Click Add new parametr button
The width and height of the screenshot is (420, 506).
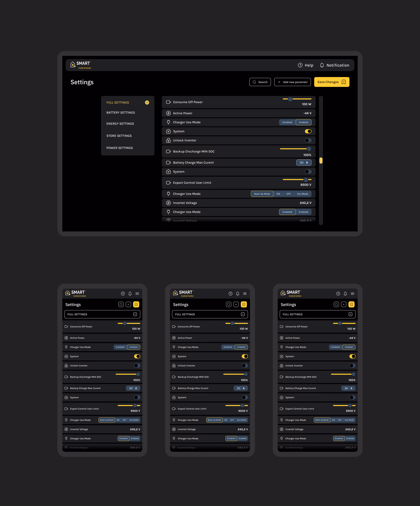coord(292,82)
